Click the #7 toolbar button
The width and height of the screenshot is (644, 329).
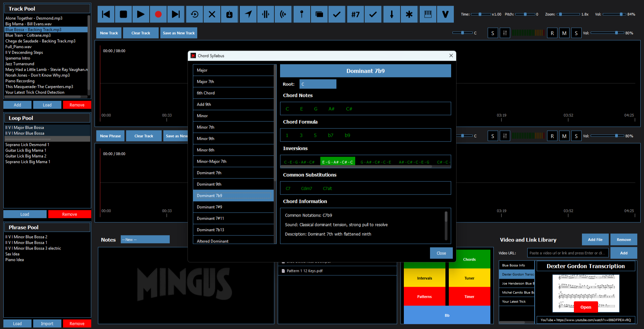355,14
